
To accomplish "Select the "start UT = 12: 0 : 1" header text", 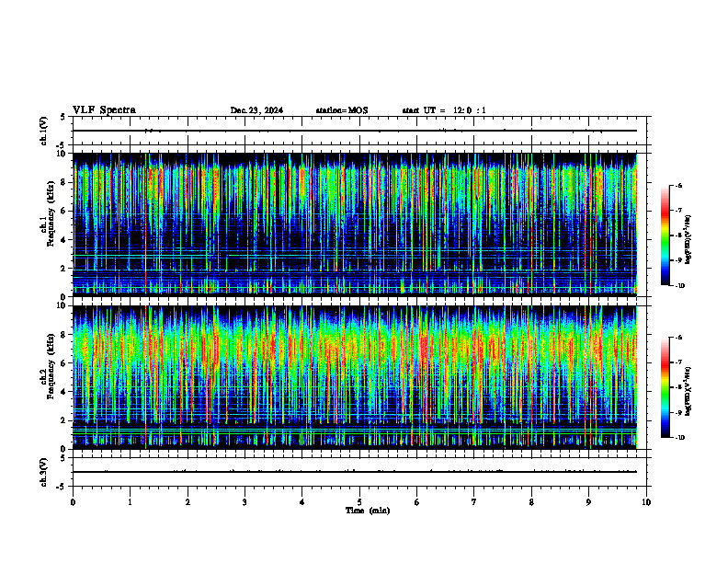I will coord(444,110).
